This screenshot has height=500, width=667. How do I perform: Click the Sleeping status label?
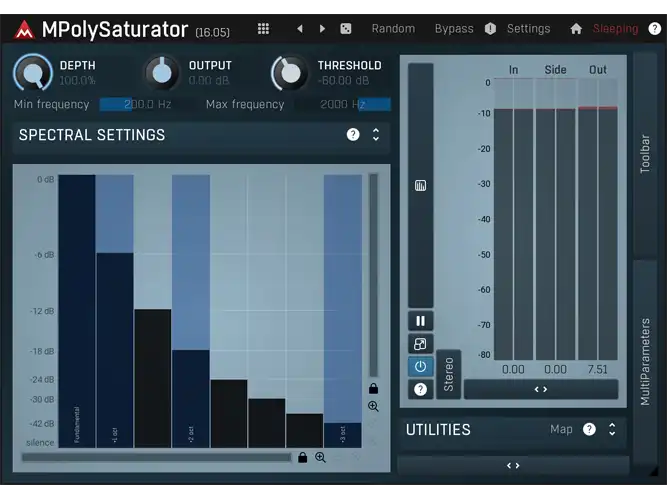click(616, 29)
